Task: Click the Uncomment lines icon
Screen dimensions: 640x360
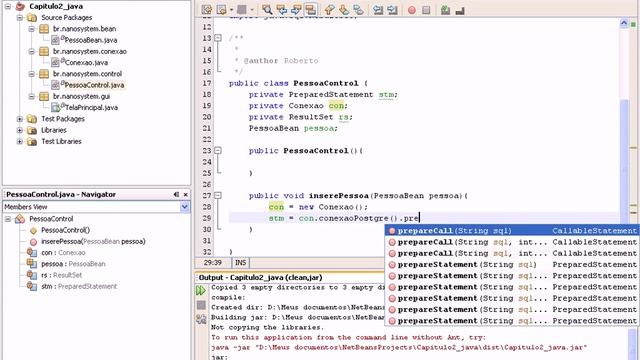Action: 460,10
